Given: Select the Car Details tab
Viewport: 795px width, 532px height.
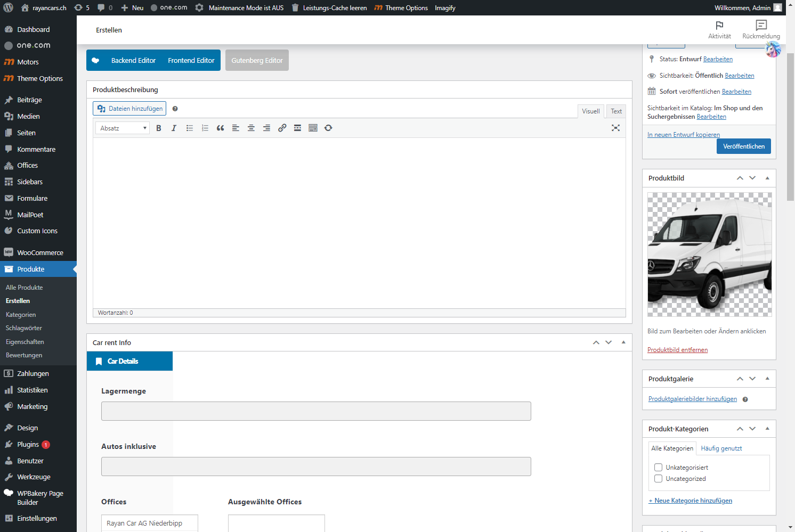Looking at the screenshot, I should pos(129,361).
